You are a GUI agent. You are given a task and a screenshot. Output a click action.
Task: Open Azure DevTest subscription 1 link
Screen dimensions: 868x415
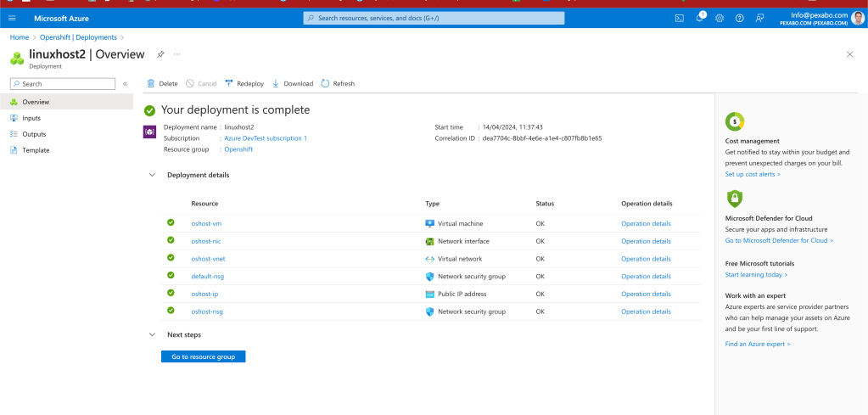tap(266, 138)
